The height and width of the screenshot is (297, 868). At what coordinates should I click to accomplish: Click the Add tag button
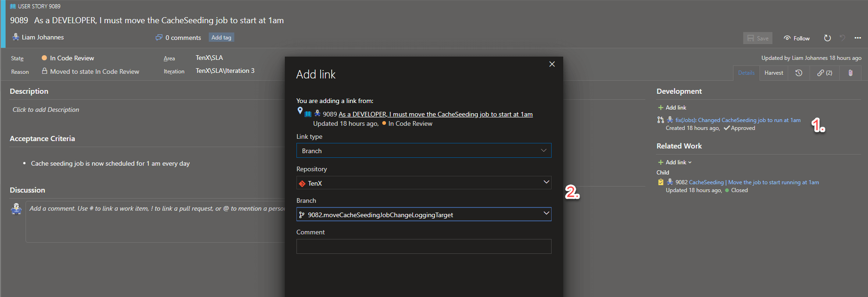[221, 38]
